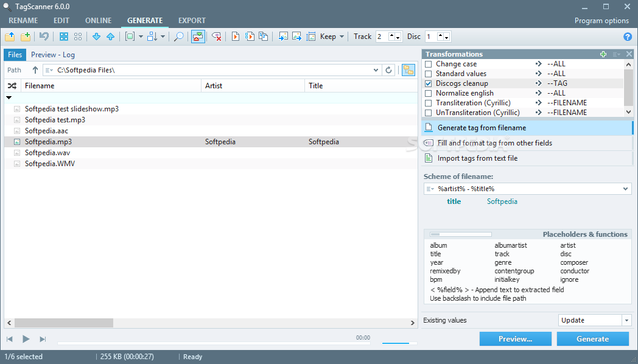The width and height of the screenshot is (638, 364).
Task: Open help with the blue question mark
Action: point(628,37)
